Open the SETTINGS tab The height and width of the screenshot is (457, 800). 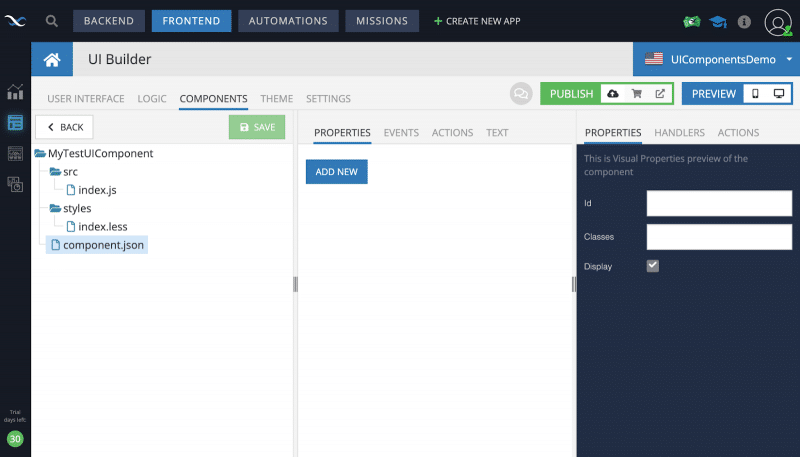pos(328,98)
